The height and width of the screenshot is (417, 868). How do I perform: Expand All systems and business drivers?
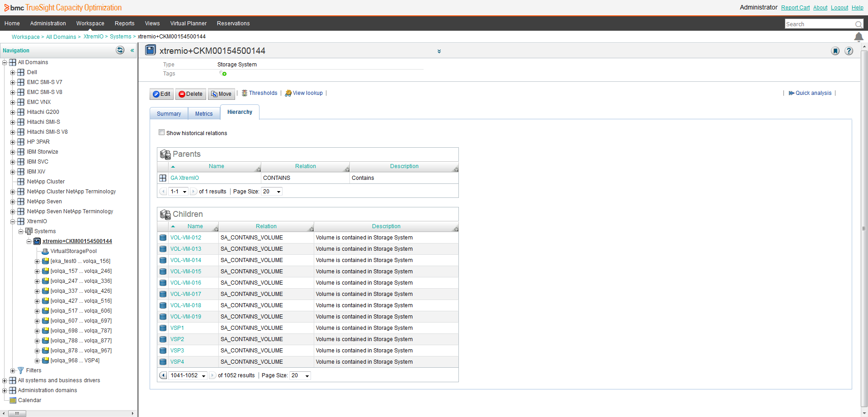5,381
